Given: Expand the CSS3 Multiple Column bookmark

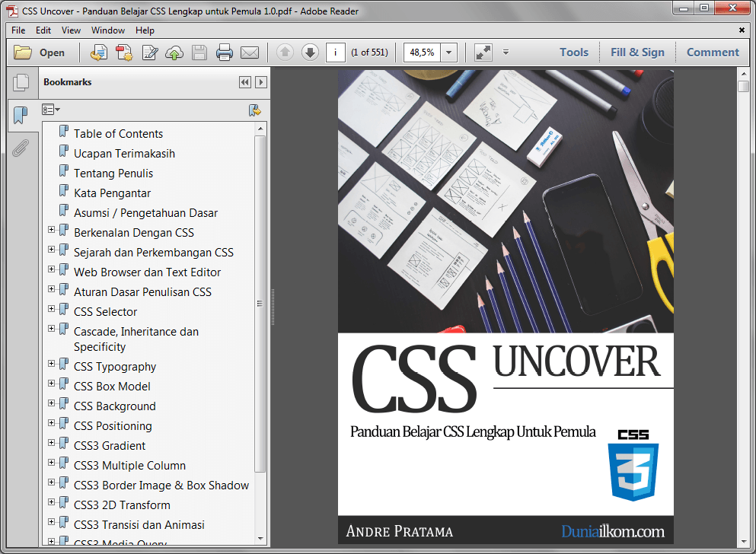Looking at the screenshot, I should pos(51,462).
